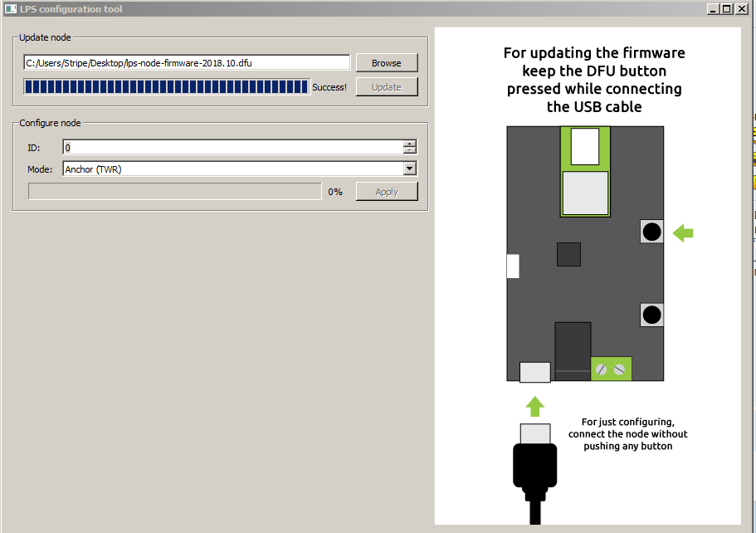Screen dimensions: 756x533
Task: Click the green screw terminal on the board
Action: coord(612,369)
